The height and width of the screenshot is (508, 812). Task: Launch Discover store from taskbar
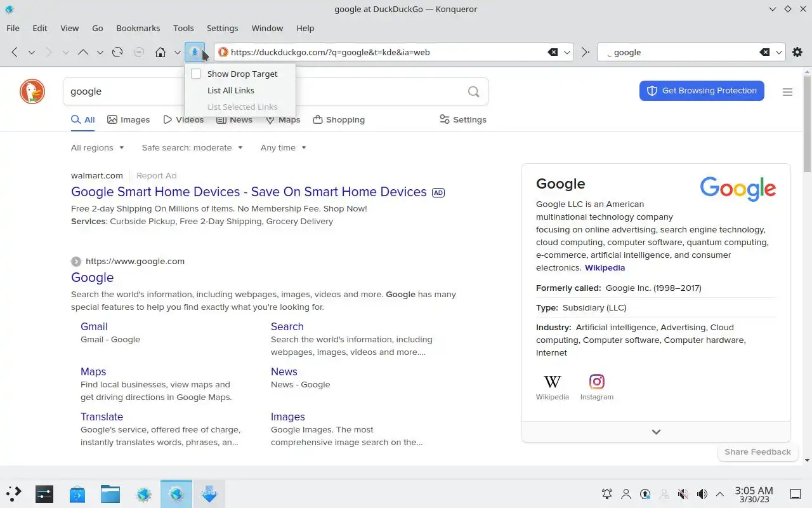pyautogui.click(x=77, y=493)
